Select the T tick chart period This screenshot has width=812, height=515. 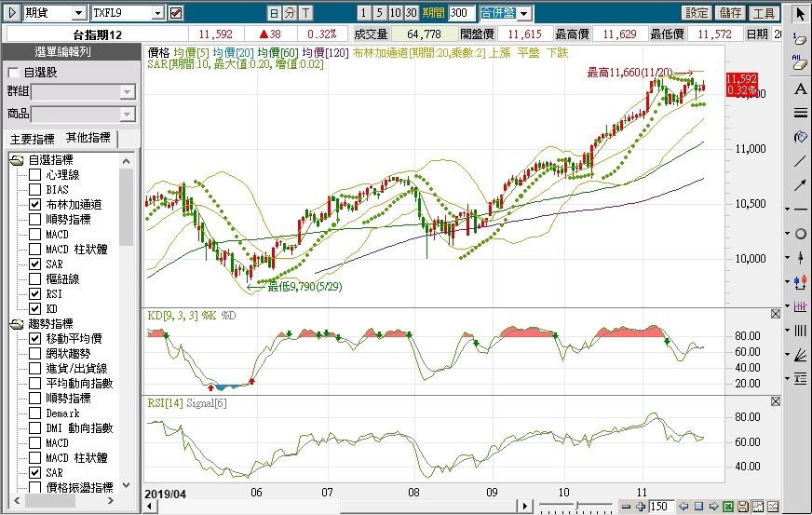pos(305,13)
